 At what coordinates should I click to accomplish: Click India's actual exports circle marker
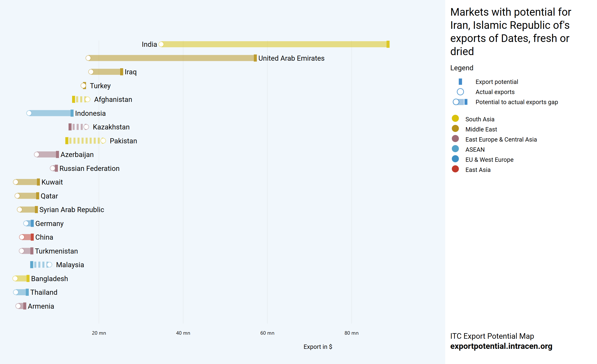pyautogui.click(x=161, y=44)
